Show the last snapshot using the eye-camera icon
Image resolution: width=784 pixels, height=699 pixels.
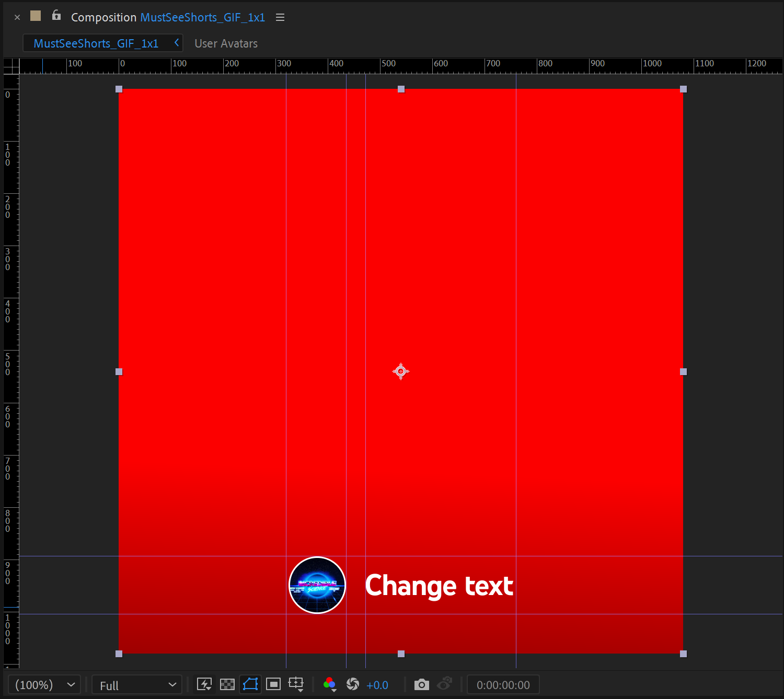445,684
